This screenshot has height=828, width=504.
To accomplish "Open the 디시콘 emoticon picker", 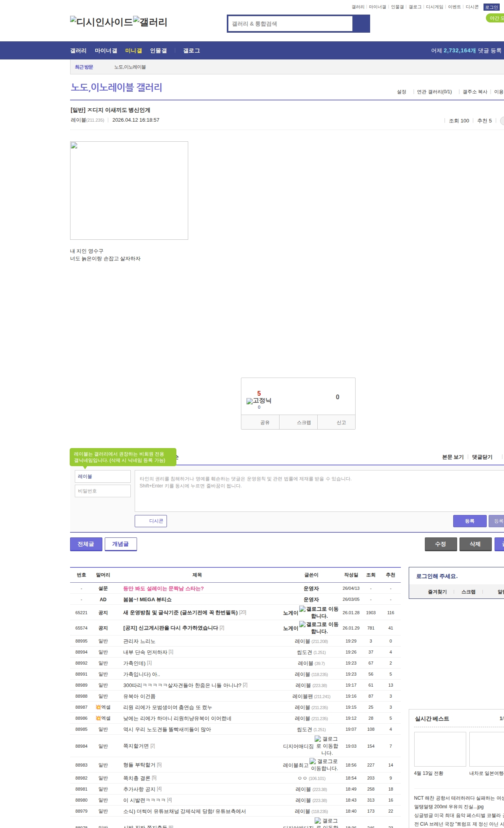I will point(151,521).
